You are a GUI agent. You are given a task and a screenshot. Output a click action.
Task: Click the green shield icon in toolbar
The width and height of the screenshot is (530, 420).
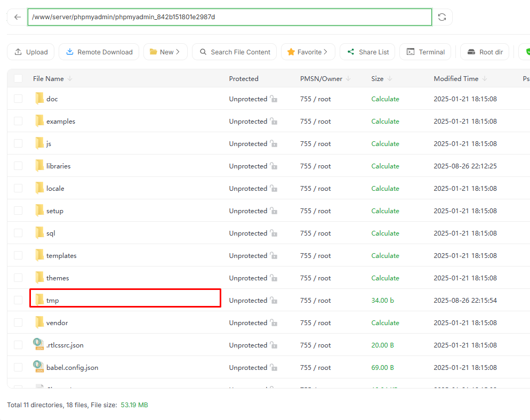point(527,52)
